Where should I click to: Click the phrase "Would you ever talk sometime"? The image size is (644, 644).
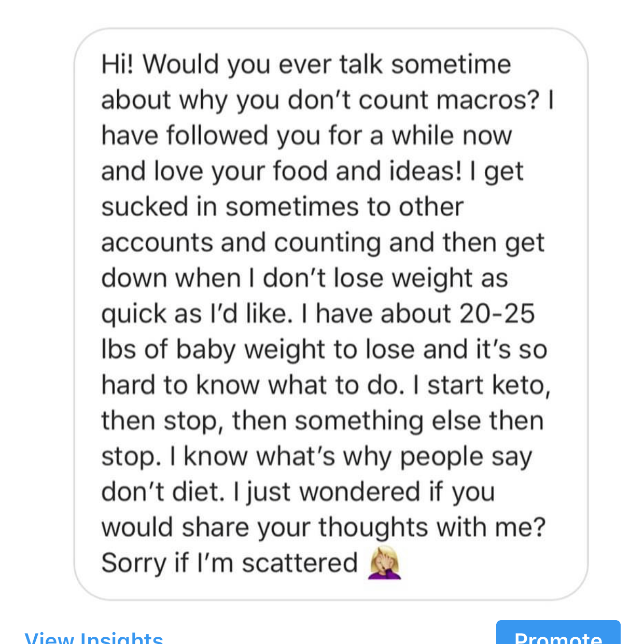[327, 65]
